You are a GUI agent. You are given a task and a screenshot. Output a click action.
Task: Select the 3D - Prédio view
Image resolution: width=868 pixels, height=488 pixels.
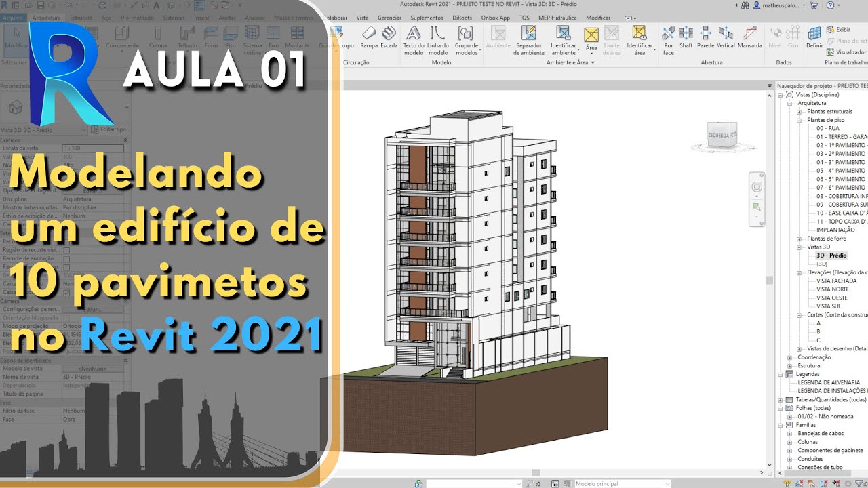click(x=831, y=256)
